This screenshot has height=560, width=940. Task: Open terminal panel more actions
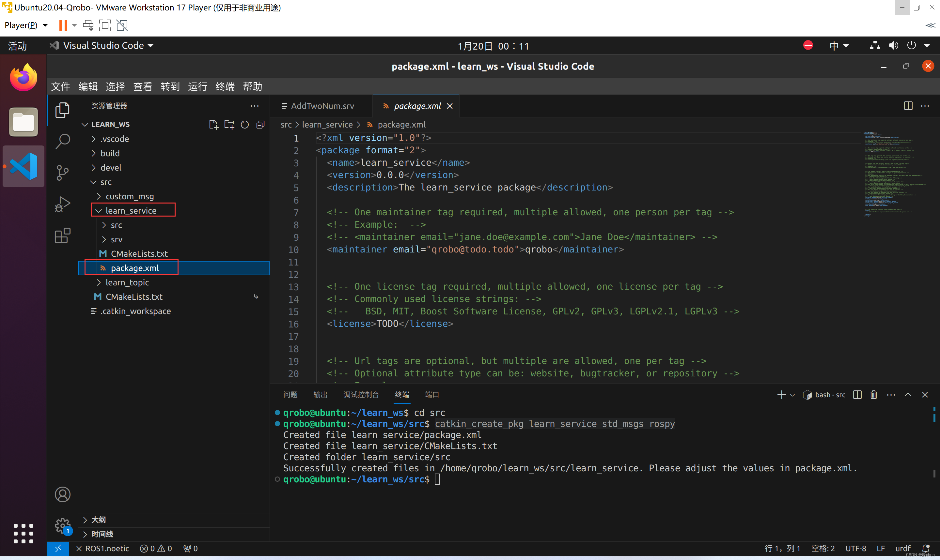891,395
